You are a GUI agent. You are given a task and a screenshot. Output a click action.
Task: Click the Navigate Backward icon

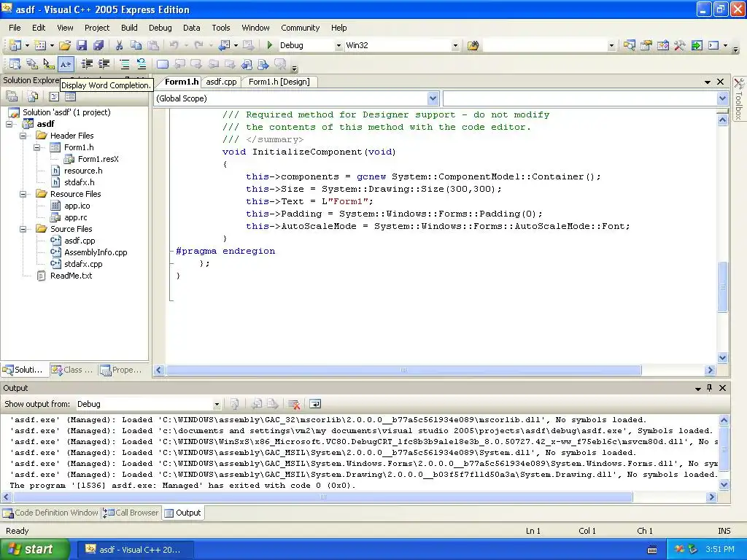[x=224, y=45]
